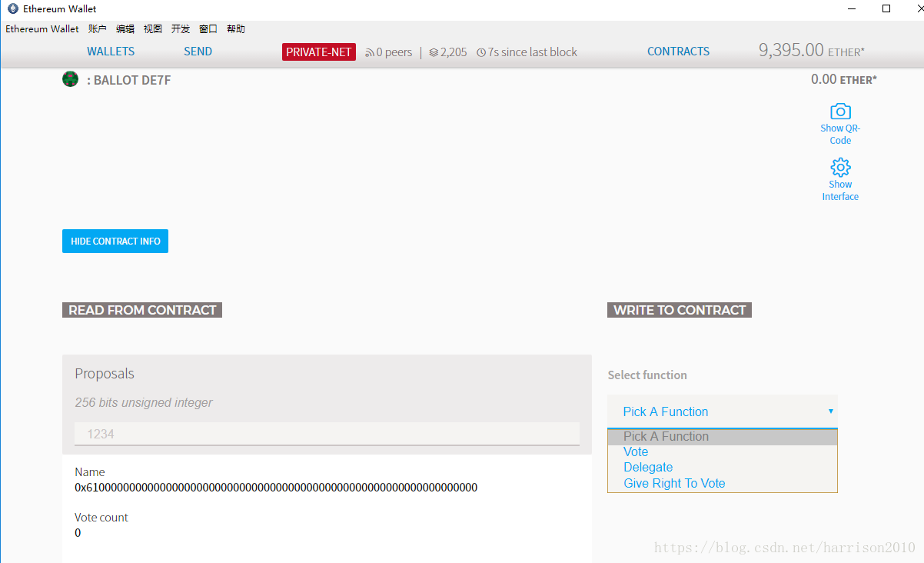
Task: Open the 编辑 menu
Action: 125,28
